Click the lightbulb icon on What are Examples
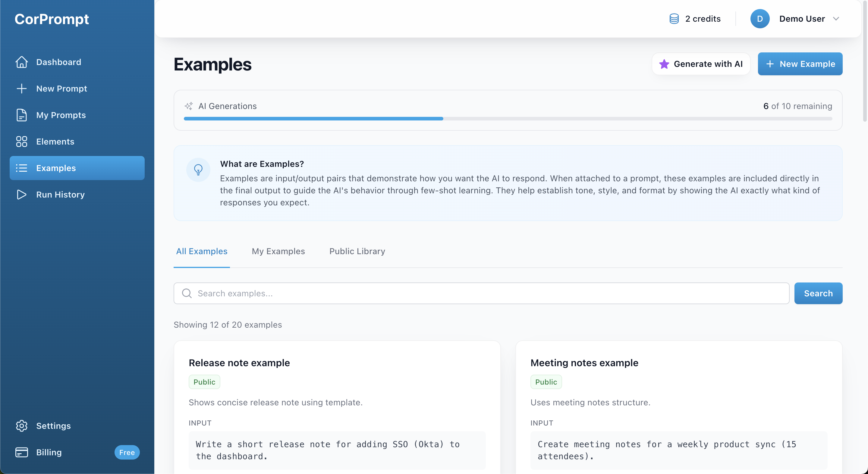 pyautogui.click(x=198, y=170)
